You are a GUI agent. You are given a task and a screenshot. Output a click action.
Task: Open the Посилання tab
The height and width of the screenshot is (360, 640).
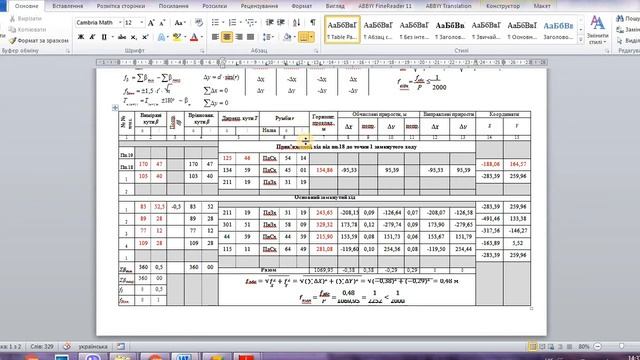pyautogui.click(x=173, y=6)
